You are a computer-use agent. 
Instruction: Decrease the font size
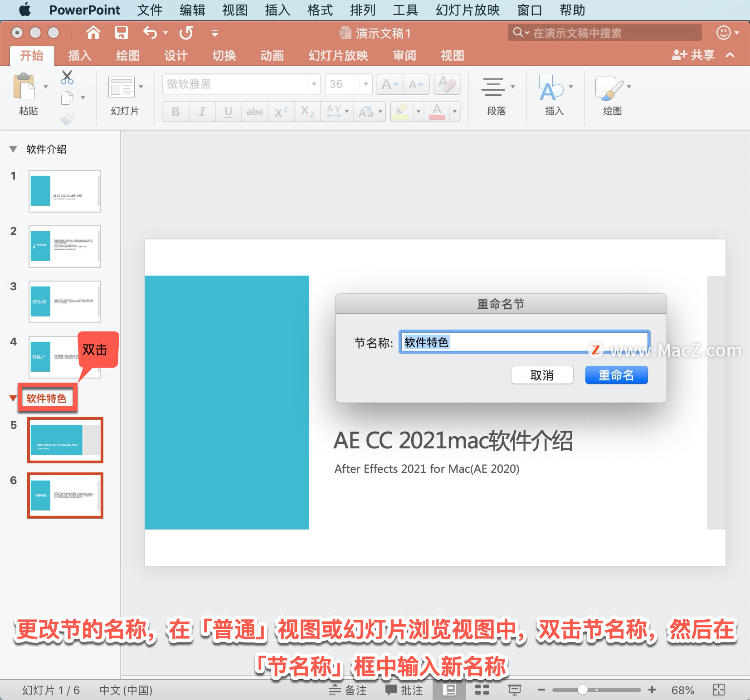[416, 84]
